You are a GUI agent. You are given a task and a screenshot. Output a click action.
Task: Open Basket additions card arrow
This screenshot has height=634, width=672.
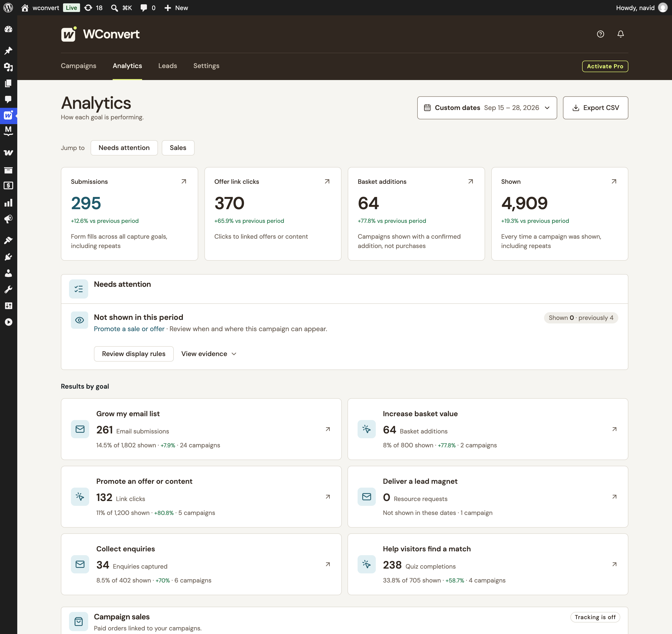[470, 181]
